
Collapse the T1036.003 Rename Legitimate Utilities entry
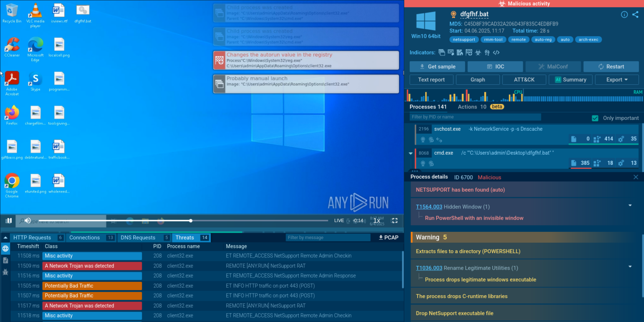tap(630, 267)
